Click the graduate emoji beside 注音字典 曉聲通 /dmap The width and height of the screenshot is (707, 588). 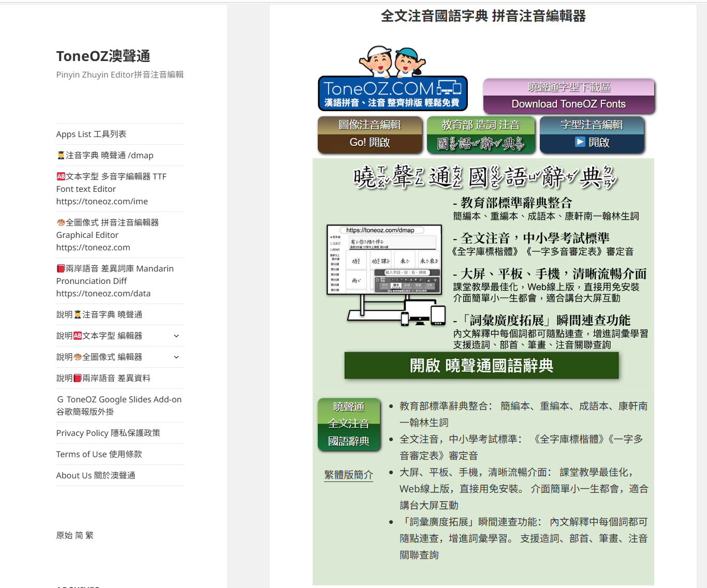tap(61, 155)
